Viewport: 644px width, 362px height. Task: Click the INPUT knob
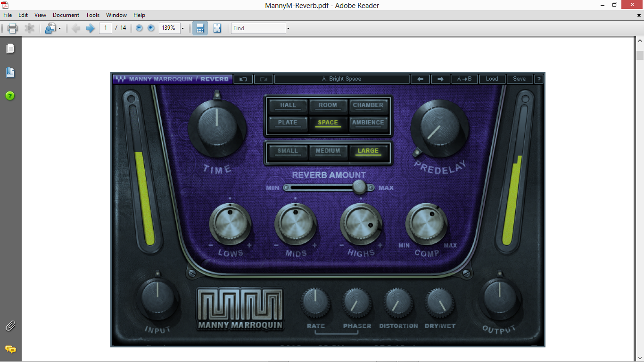point(158,298)
